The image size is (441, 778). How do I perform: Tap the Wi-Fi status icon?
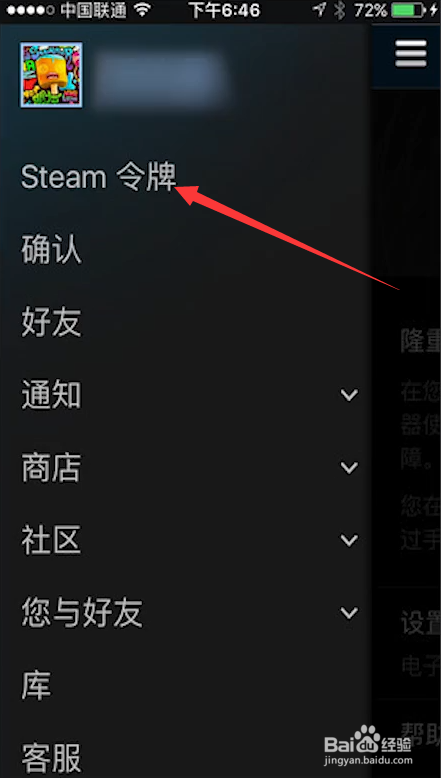[x=143, y=10]
